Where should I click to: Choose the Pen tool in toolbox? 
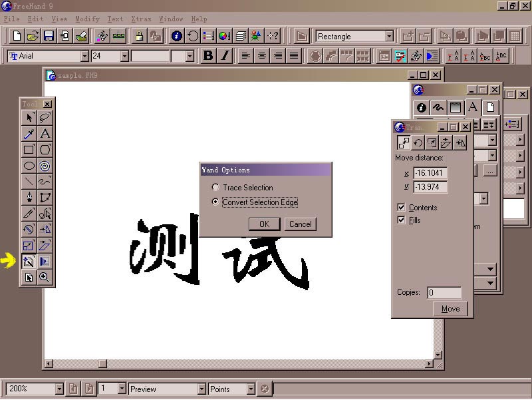[x=29, y=198]
